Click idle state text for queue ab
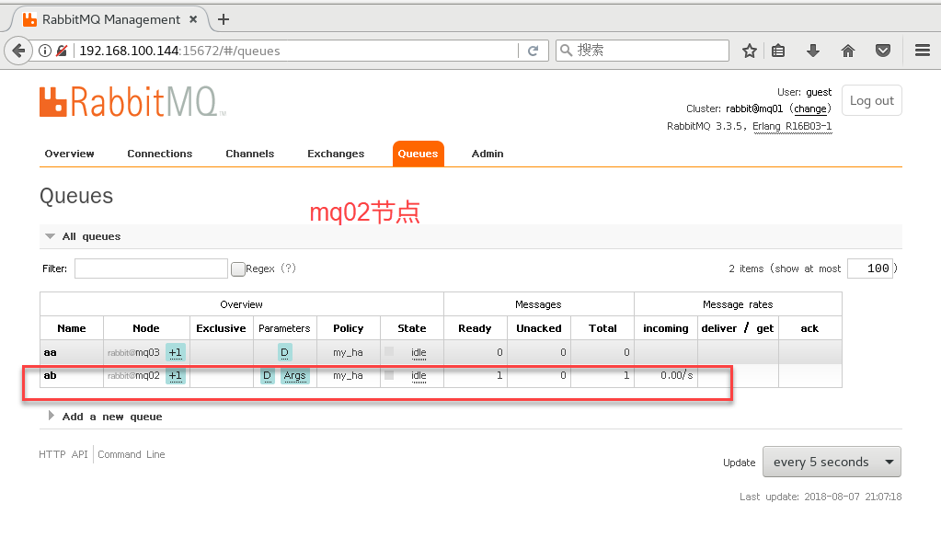The height and width of the screenshot is (560, 941). click(419, 376)
